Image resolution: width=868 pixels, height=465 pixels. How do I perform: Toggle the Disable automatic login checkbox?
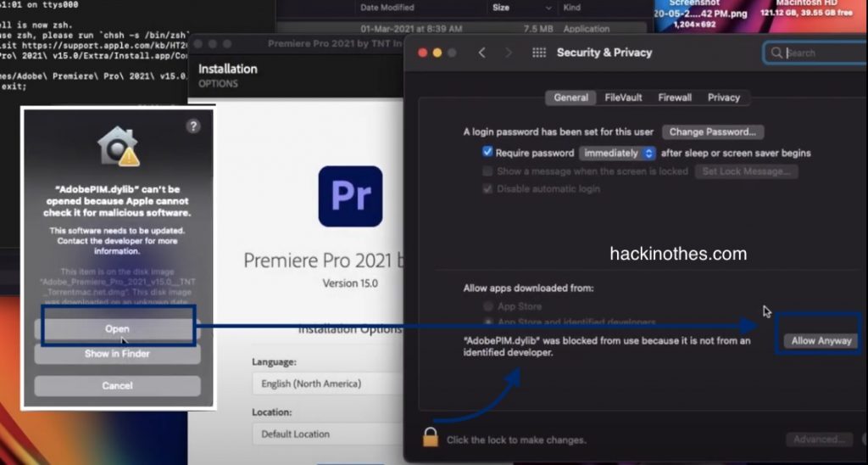pos(487,188)
